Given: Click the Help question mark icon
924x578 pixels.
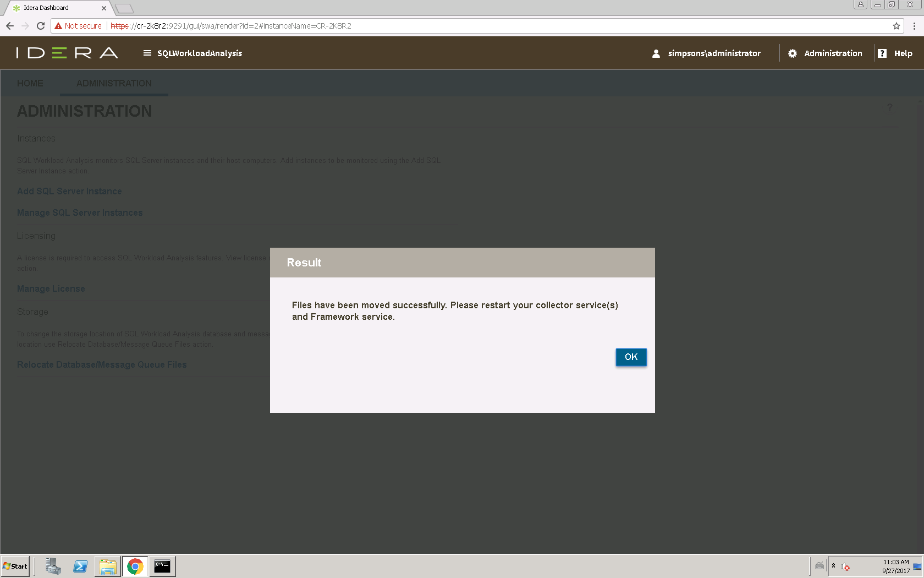Looking at the screenshot, I should (x=882, y=53).
